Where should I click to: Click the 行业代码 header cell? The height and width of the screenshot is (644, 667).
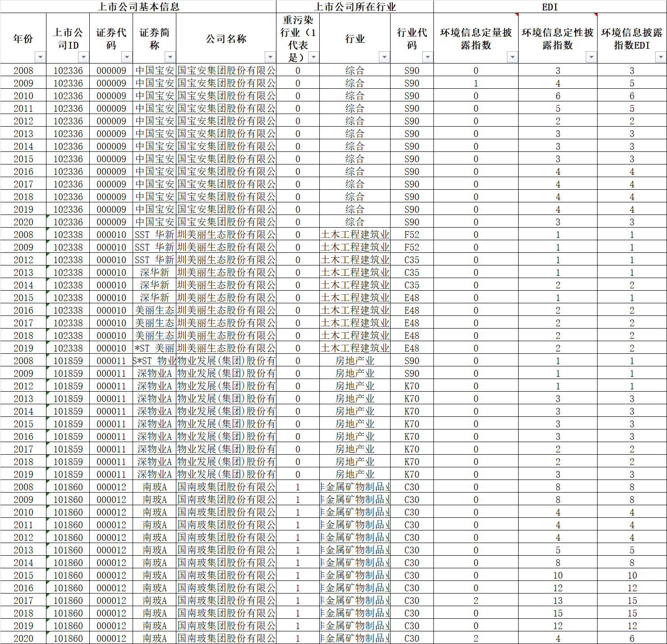pos(412,38)
